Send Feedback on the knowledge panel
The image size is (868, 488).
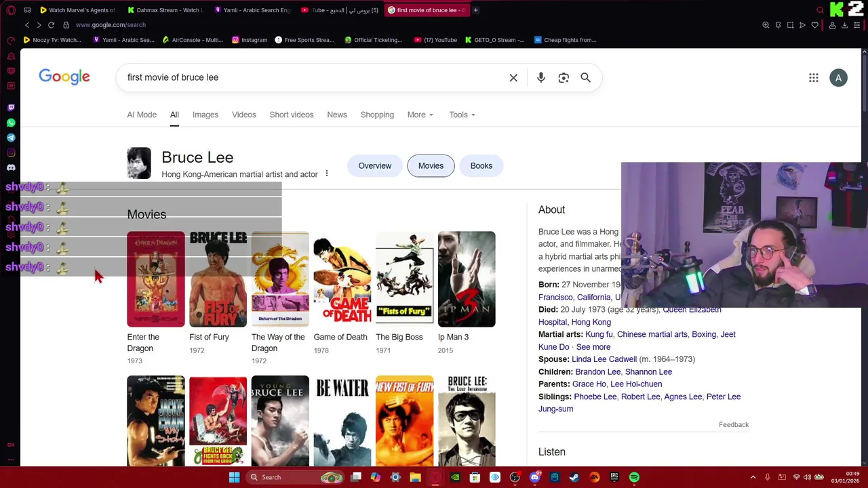[734, 424]
